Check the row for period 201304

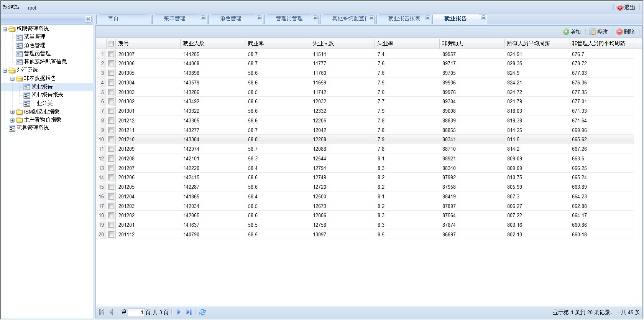111,82
